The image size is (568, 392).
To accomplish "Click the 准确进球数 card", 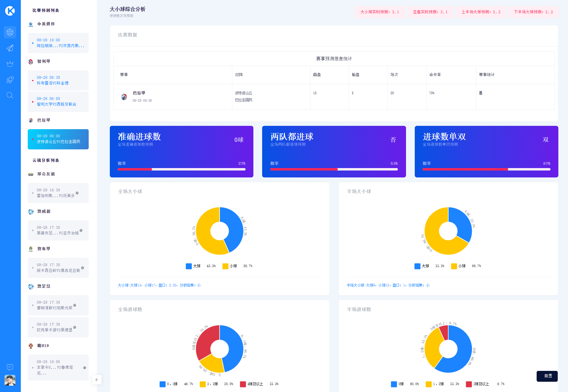I will coord(182,151).
